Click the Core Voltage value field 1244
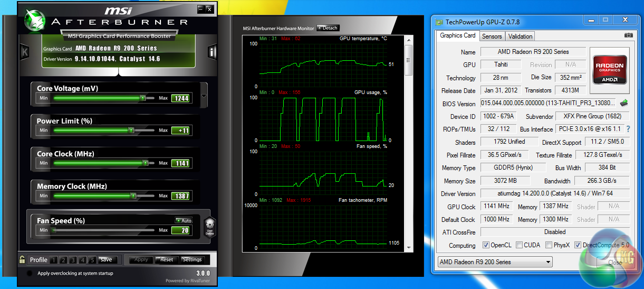The height and width of the screenshot is (289, 644). click(180, 98)
